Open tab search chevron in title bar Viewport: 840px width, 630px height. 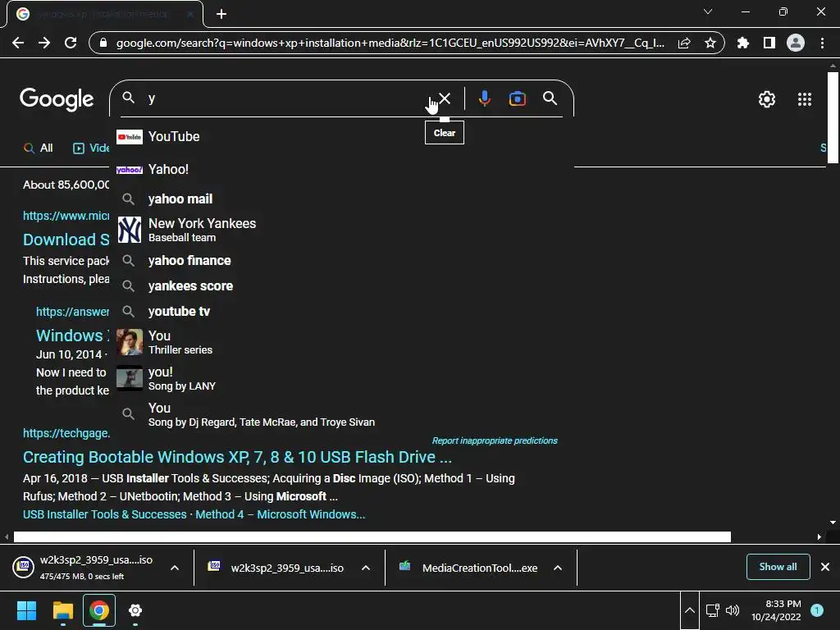pos(708,11)
